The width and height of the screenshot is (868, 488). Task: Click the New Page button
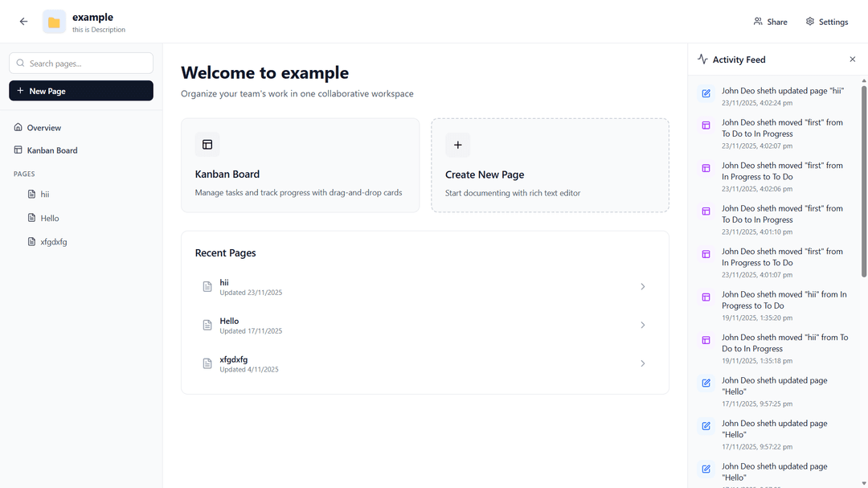[x=80, y=91]
